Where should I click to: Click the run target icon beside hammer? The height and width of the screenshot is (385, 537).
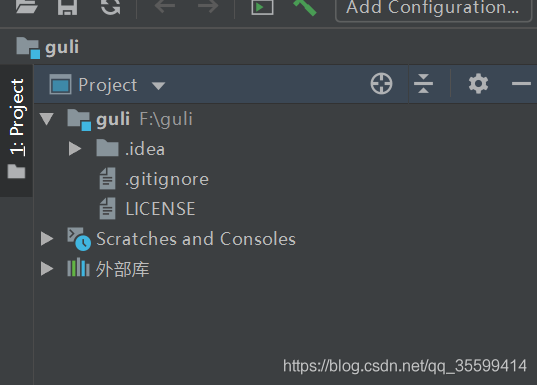(x=262, y=7)
